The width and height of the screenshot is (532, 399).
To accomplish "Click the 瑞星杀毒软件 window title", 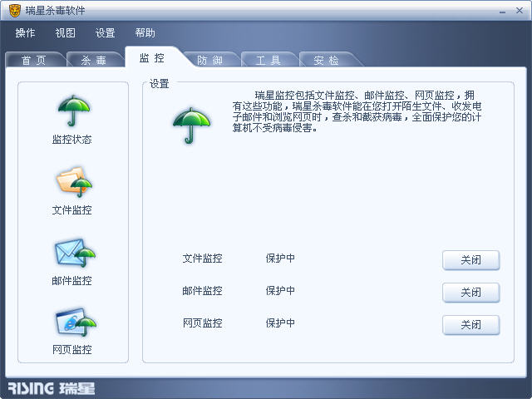I will (56, 11).
